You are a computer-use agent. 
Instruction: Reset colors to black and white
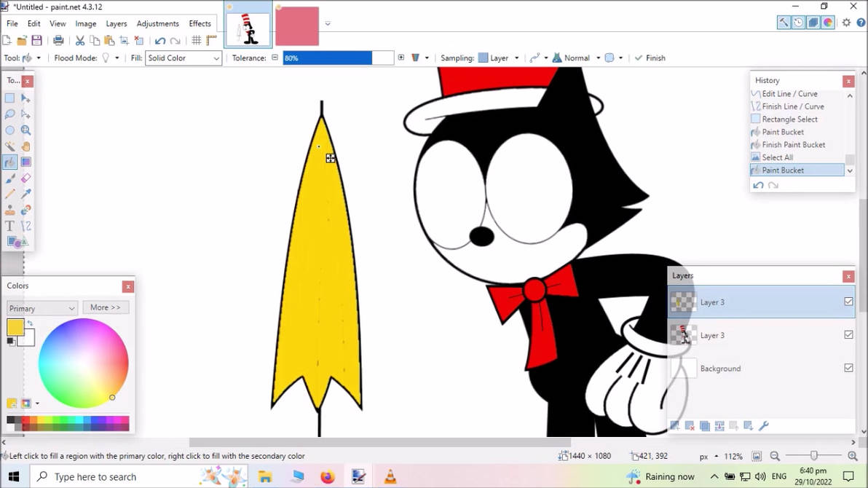coord(10,341)
